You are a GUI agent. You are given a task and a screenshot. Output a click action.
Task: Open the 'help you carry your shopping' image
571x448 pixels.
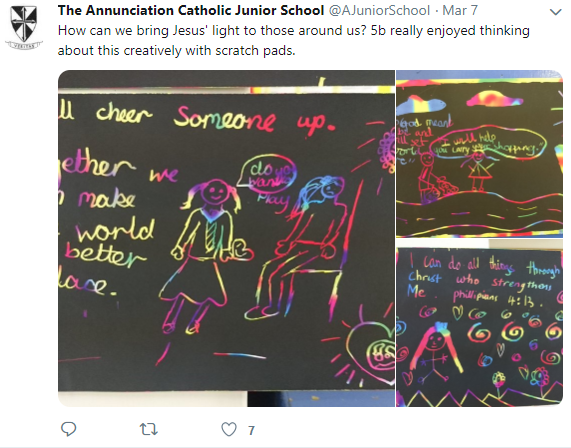coord(480,154)
